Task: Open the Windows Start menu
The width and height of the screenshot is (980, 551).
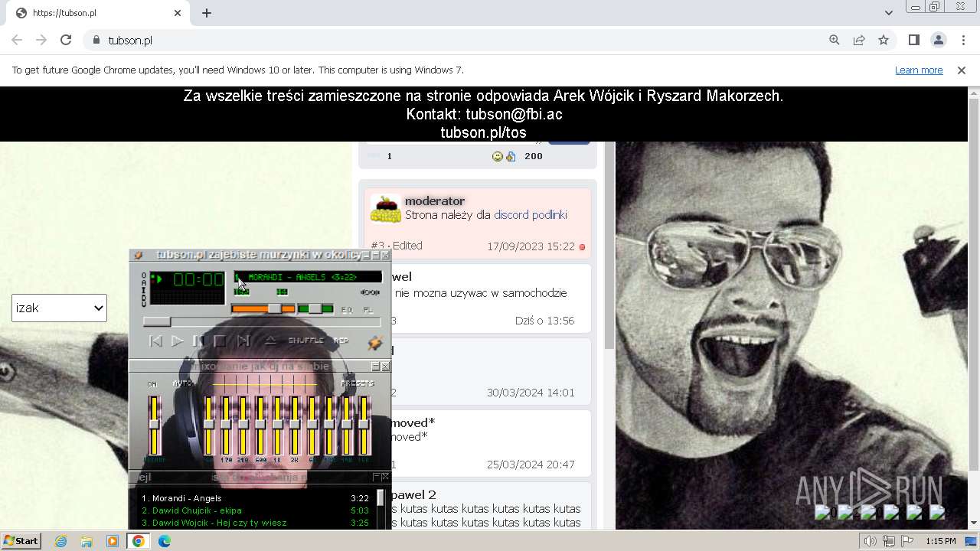Action: point(21,541)
